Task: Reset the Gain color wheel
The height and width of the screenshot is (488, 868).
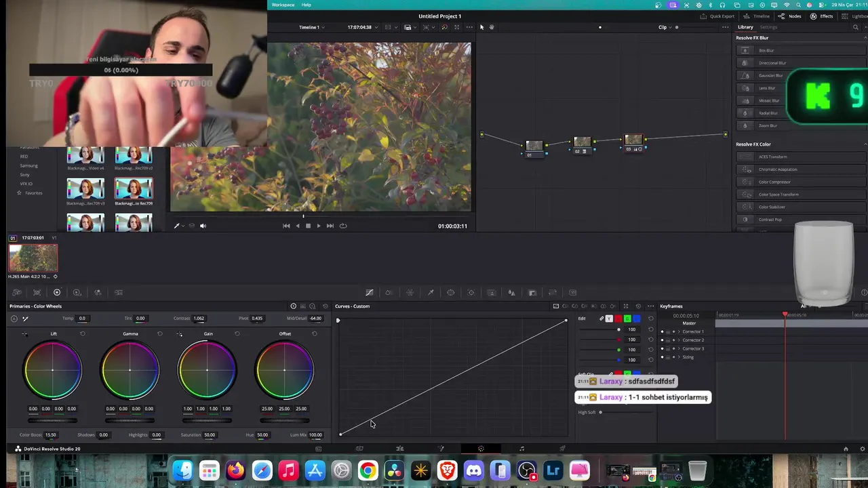Action: pyautogui.click(x=237, y=334)
